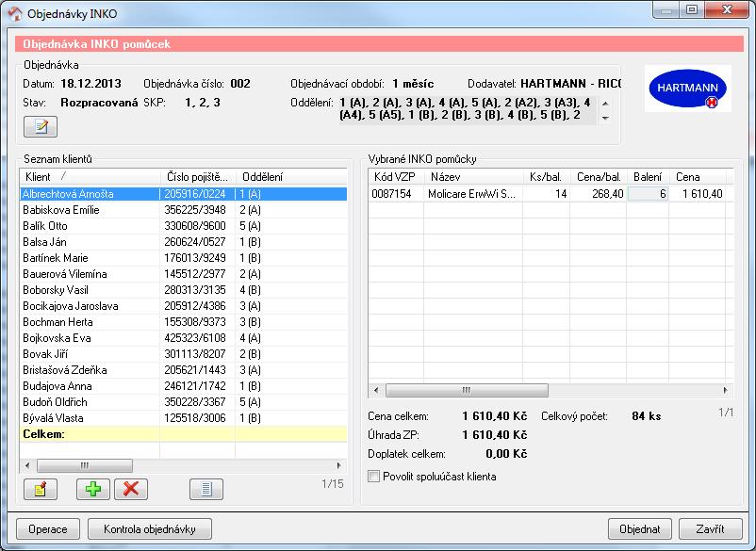Screen dimensions: 756x551
Task: Select client Budoň Oldřich
Action: click(x=183, y=401)
